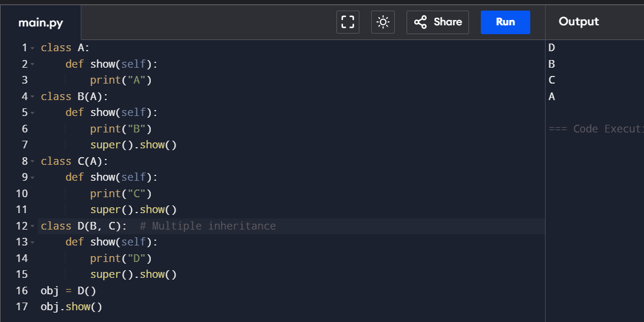Collapse class A fold arrow on line 1
644x322 pixels.
(32, 48)
